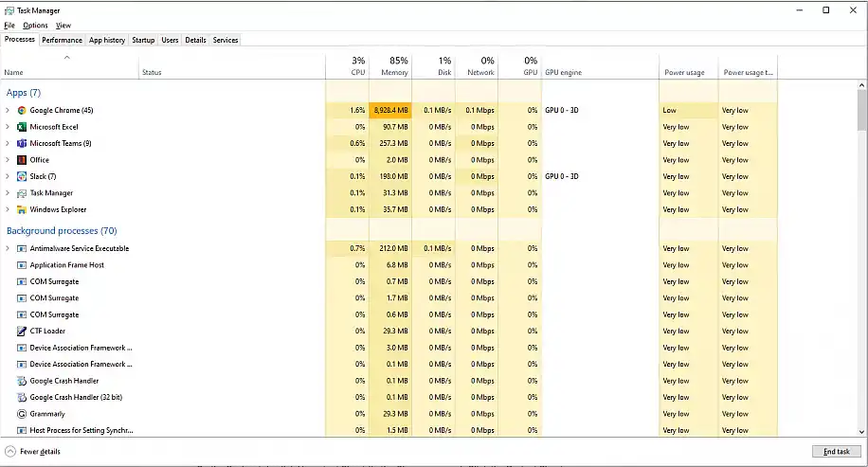Click the Microsoft Teams icon
Screen dimensions: 868x467
pos(22,143)
